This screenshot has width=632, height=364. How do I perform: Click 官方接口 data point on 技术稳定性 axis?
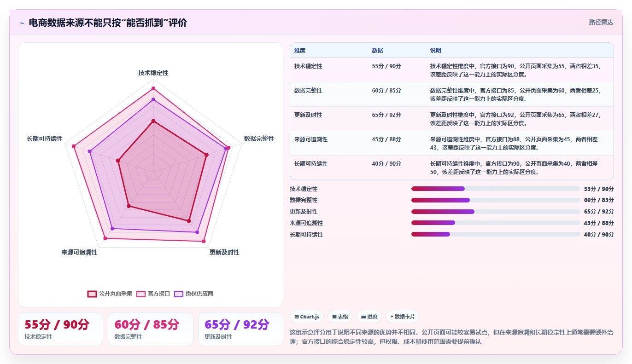coord(153,88)
